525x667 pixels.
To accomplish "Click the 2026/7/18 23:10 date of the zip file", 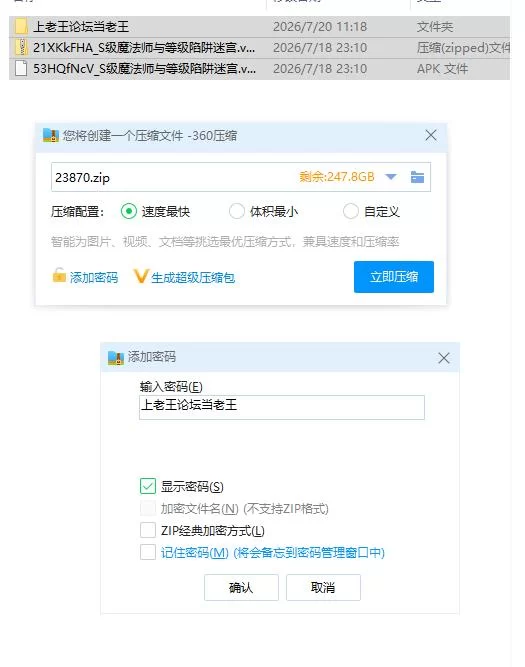I will 320,48.
